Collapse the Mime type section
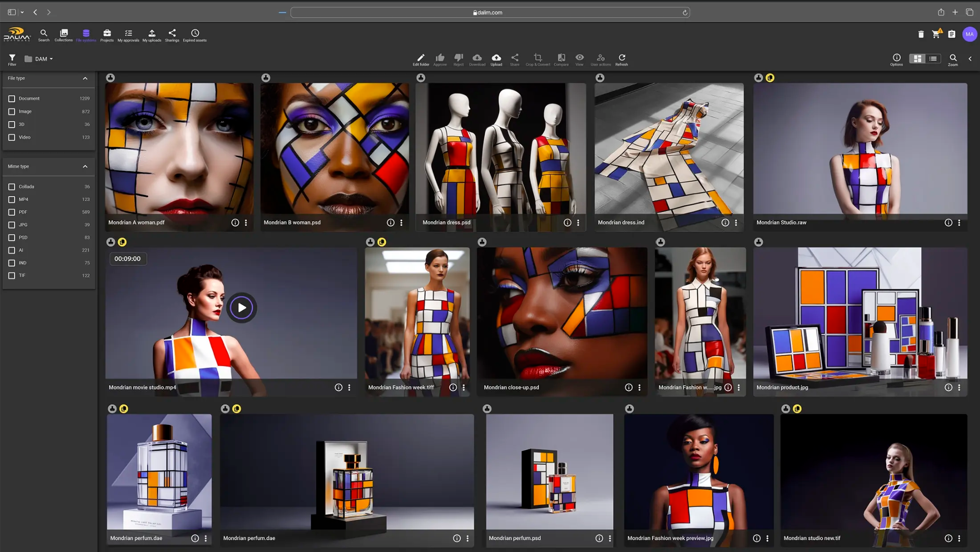 (x=85, y=166)
